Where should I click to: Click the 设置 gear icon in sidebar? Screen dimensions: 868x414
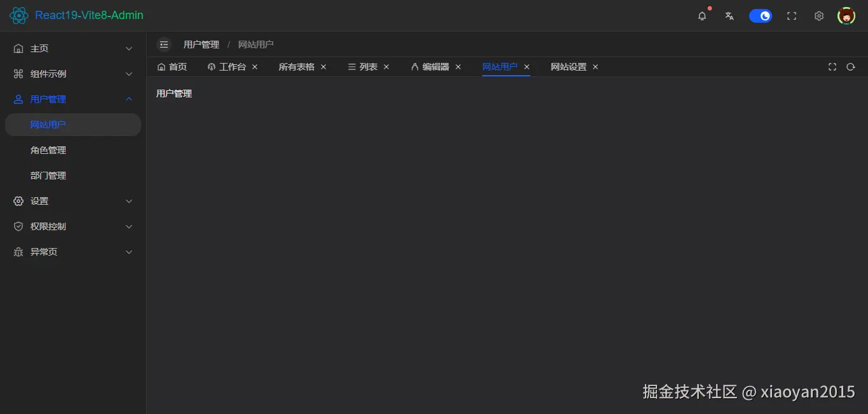pos(18,201)
